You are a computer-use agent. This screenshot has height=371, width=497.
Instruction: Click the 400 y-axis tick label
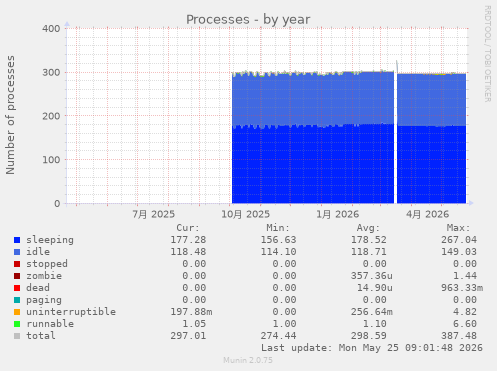(51, 29)
